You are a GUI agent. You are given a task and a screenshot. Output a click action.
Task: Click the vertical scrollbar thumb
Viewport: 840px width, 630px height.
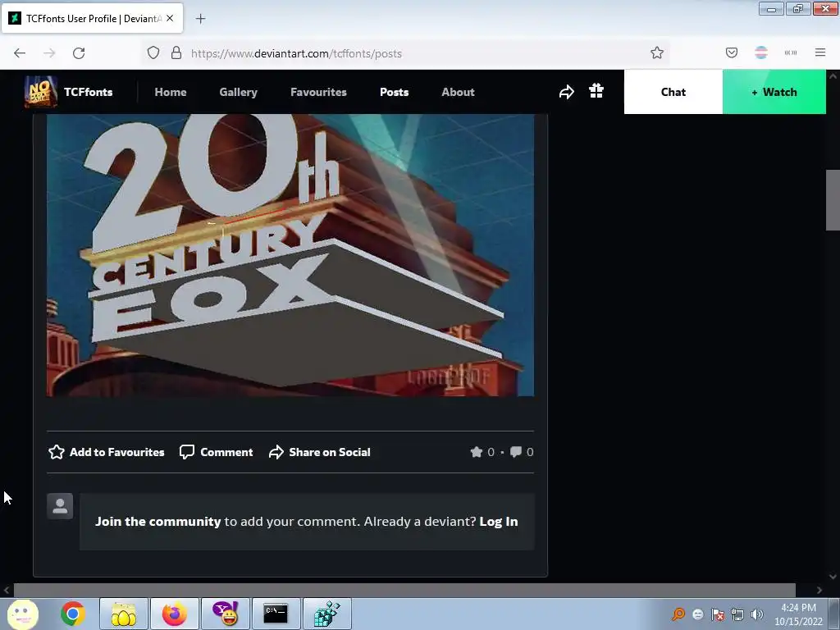(x=833, y=200)
